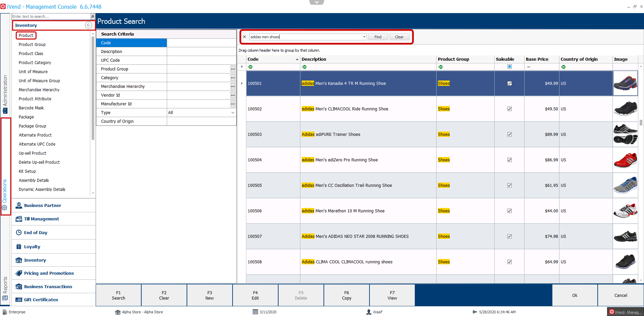Click the Pricing and Promotions tag icon
The width and height of the screenshot is (644, 316).
pos(19,273)
